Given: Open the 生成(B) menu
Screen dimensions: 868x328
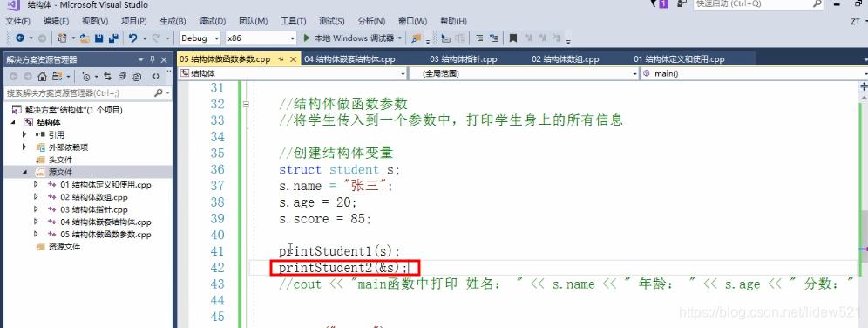Looking at the screenshot, I should pyautogui.click(x=173, y=21).
